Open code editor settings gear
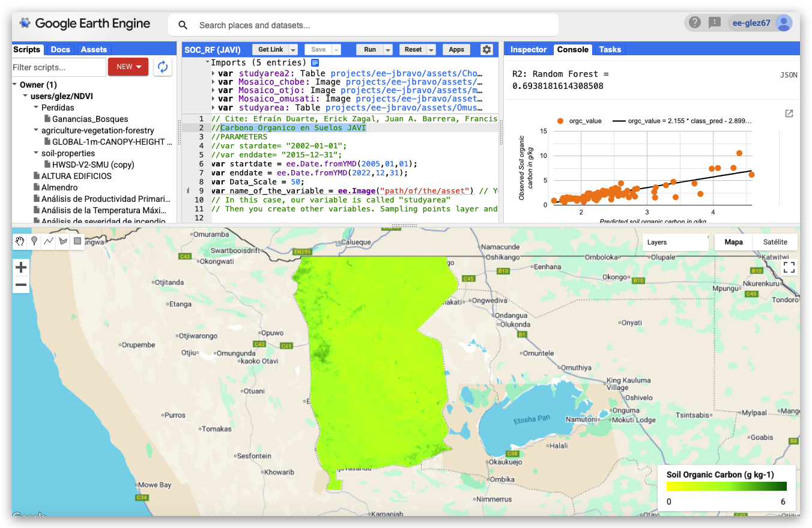 [486, 50]
